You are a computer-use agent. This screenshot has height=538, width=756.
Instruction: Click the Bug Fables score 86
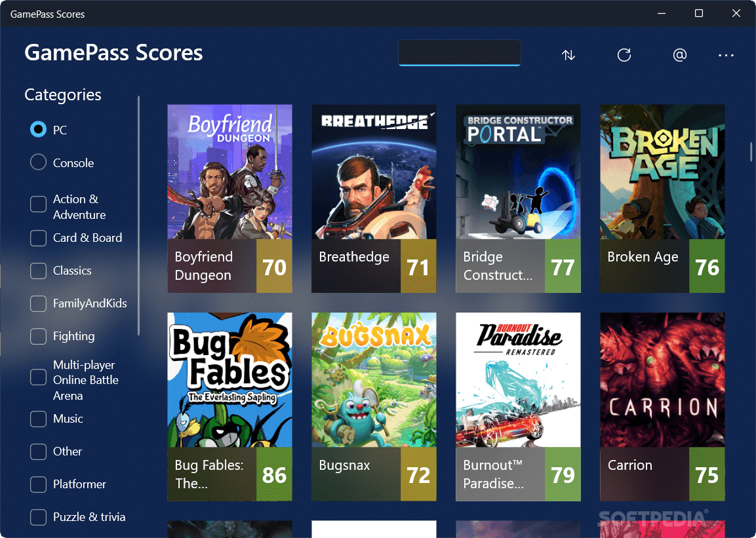pos(274,474)
